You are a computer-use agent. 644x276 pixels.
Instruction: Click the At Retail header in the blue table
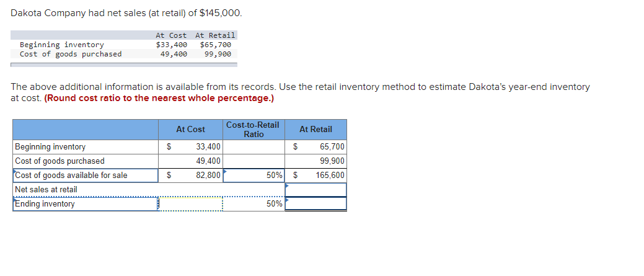click(x=315, y=130)
